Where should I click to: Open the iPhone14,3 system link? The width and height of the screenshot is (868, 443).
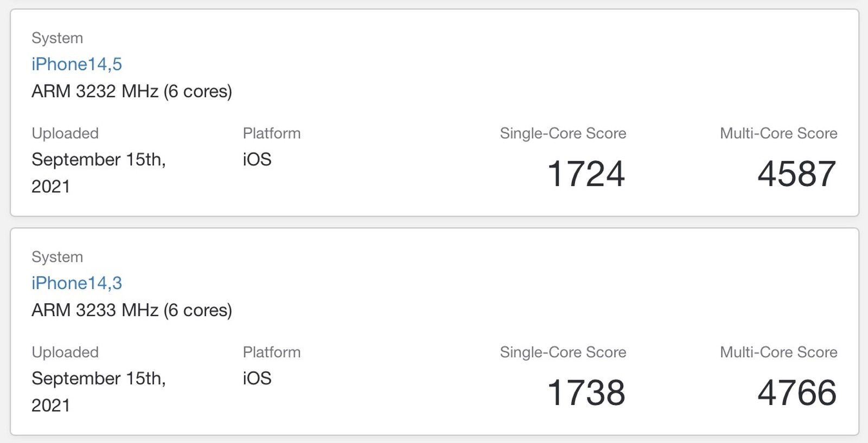76,283
